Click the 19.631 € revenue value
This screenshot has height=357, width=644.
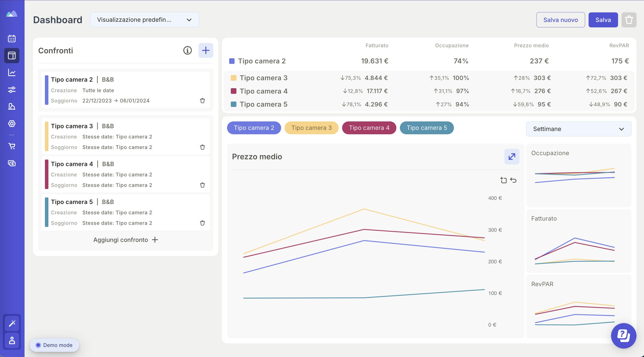[375, 61]
